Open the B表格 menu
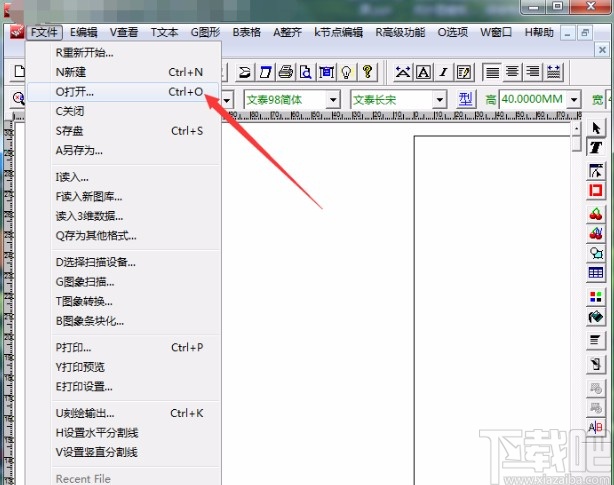 click(x=246, y=32)
